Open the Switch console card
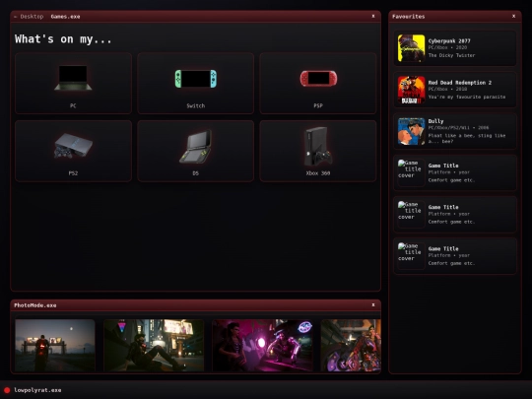532x399 pixels. click(195, 83)
